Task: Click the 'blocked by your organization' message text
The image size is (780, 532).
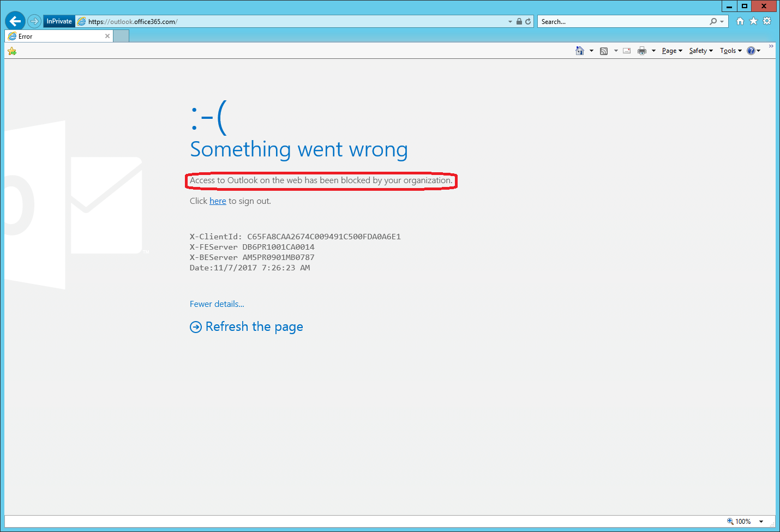Action: [x=321, y=180]
